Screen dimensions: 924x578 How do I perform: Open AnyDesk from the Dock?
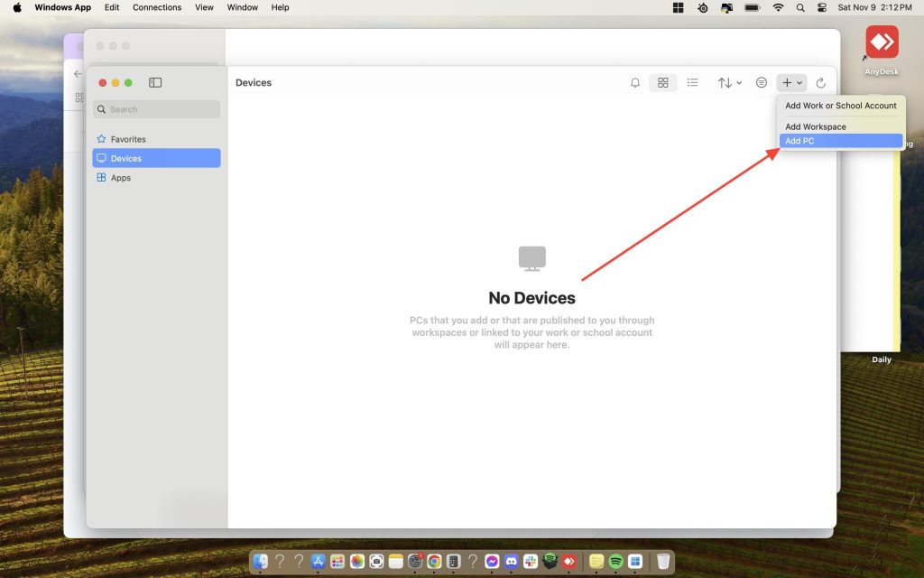tap(568, 561)
